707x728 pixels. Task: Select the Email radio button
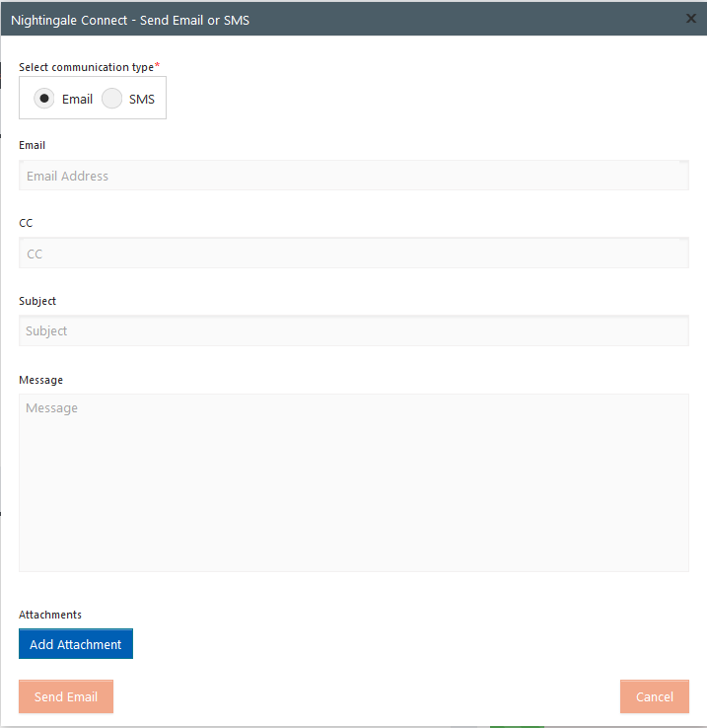tap(44, 99)
